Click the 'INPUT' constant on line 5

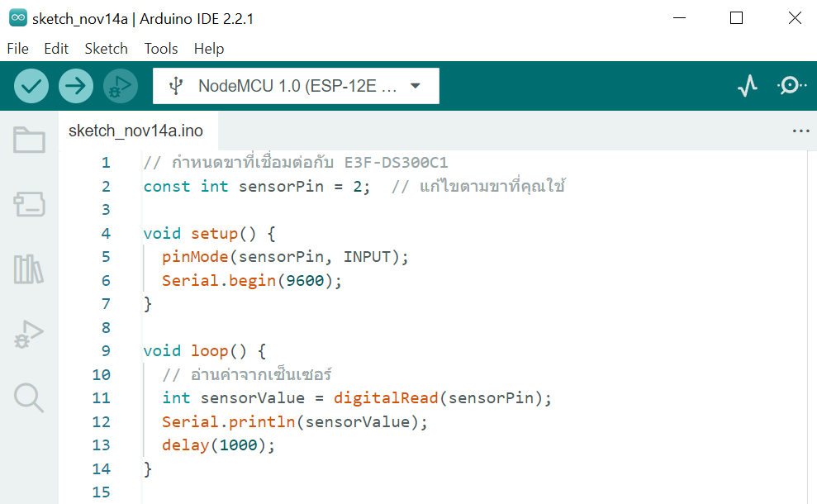367,257
